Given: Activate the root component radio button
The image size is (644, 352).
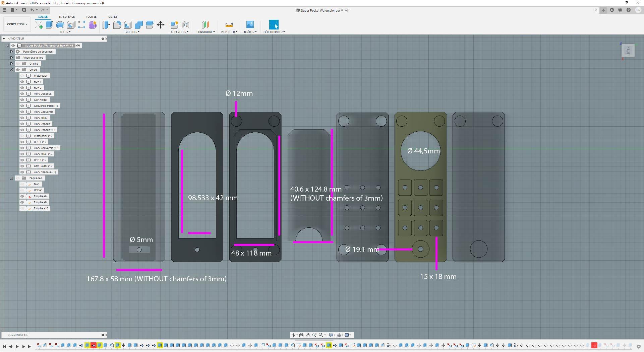Looking at the screenshot, I should tap(78, 46).
